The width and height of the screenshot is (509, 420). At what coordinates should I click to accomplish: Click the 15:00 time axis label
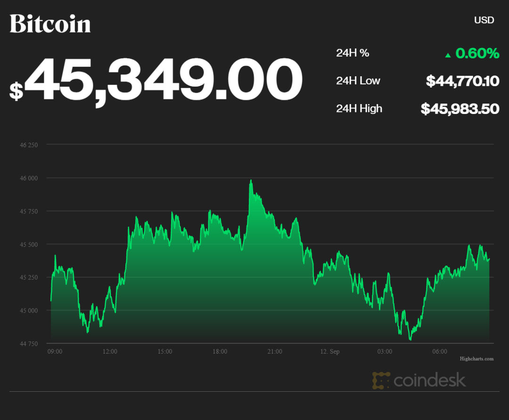[165, 352]
